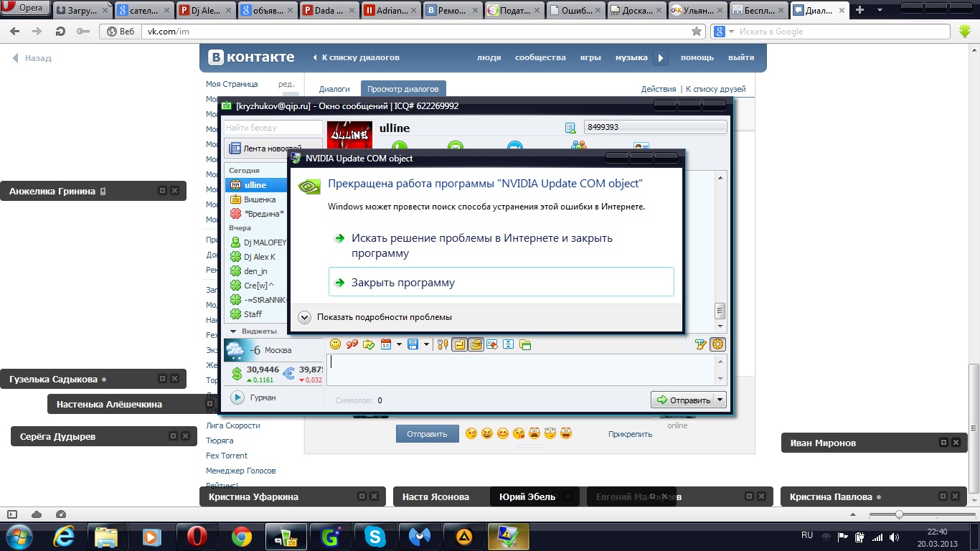980x551 pixels.
Task: Launch Google Chrome from the taskbar
Action: pos(242,536)
